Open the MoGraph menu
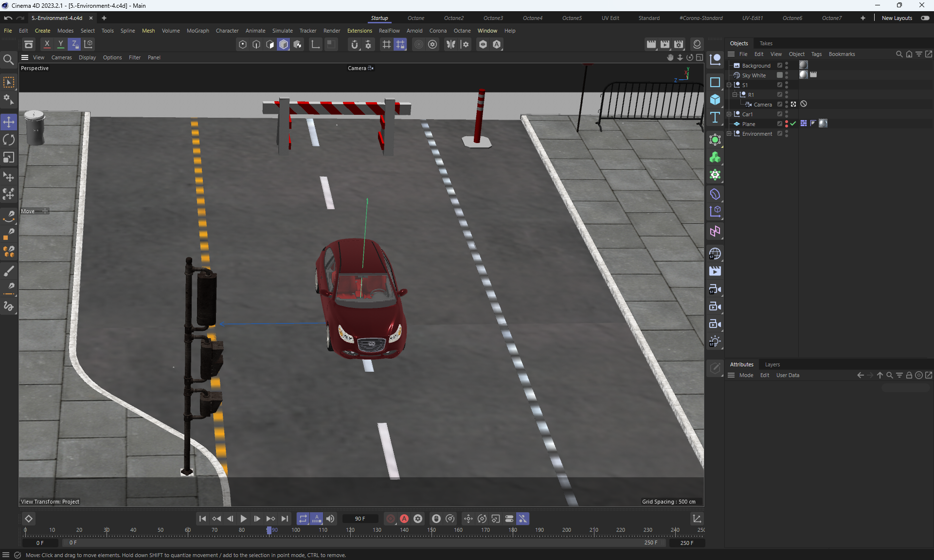934x560 pixels. pyautogui.click(x=198, y=31)
